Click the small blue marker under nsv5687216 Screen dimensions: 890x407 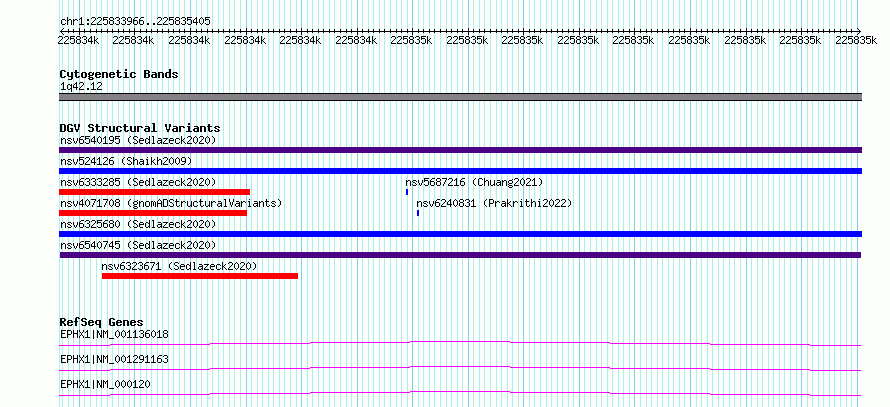[407, 192]
